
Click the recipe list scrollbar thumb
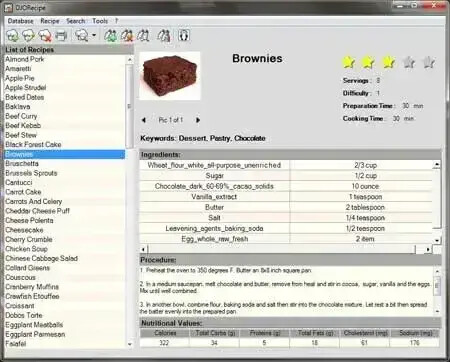(129, 106)
